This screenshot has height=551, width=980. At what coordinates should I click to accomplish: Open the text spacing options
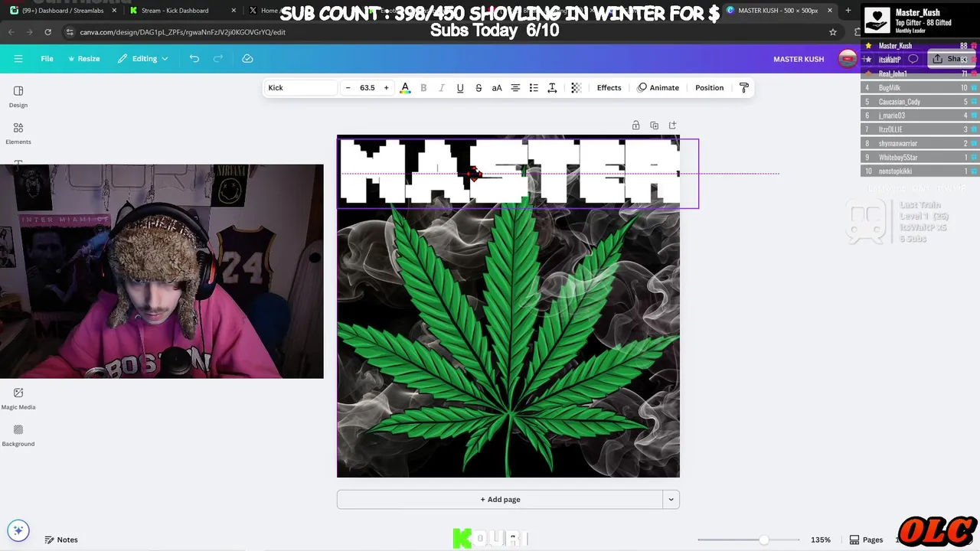[x=552, y=88]
